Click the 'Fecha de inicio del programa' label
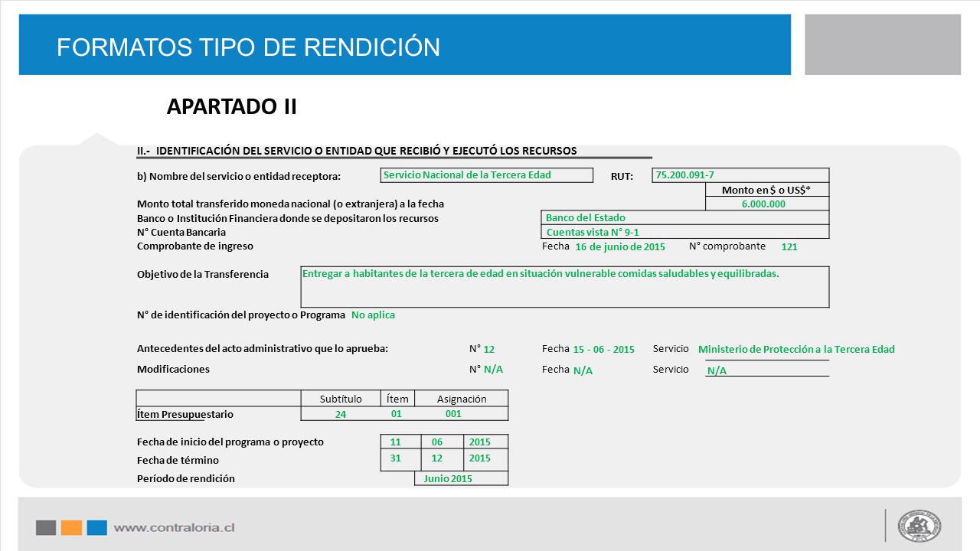980x551 pixels. (x=230, y=442)
